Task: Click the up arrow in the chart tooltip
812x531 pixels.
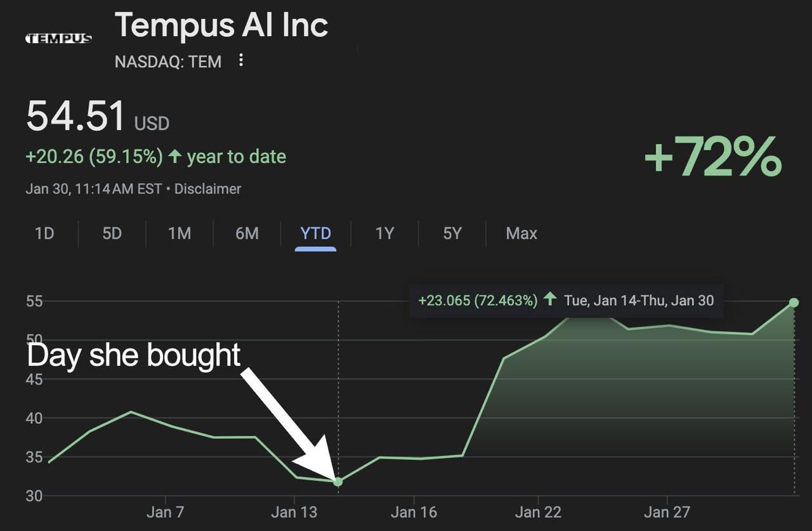Action: coord(550,300)
